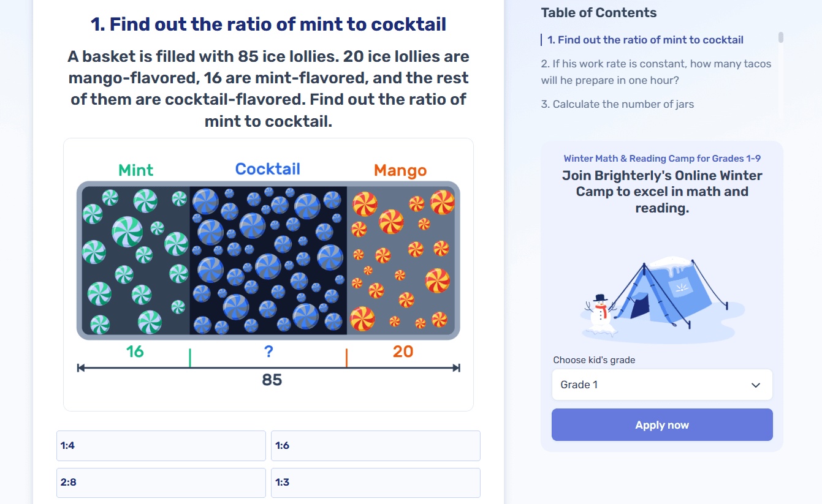Viewport: 822px width, 504px height.
Task: Choose the 2:8 answer option
Action: point(161,483)
